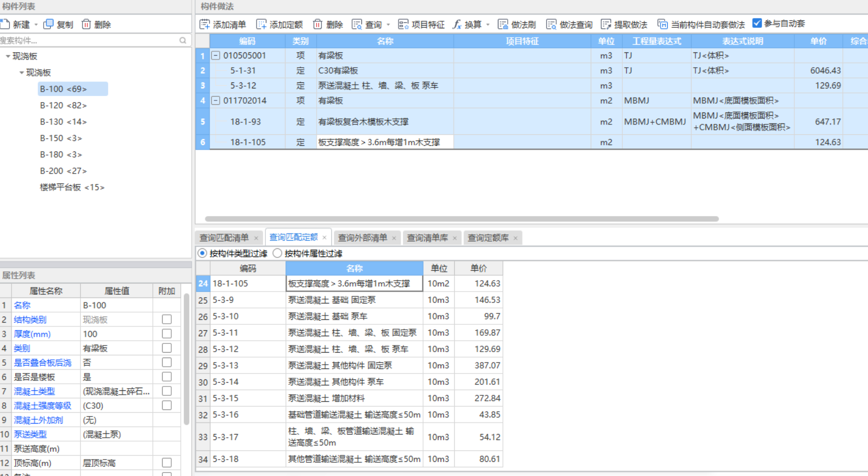Check the 附加 box for 混凝土类型
The width and height of the screenshot is (868, 476).
[x=167, y=391]
